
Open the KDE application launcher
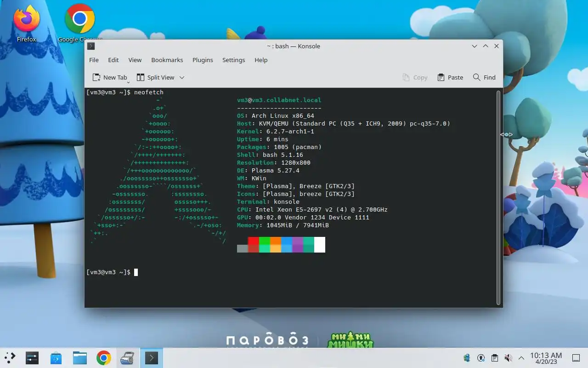click(10, 358)
